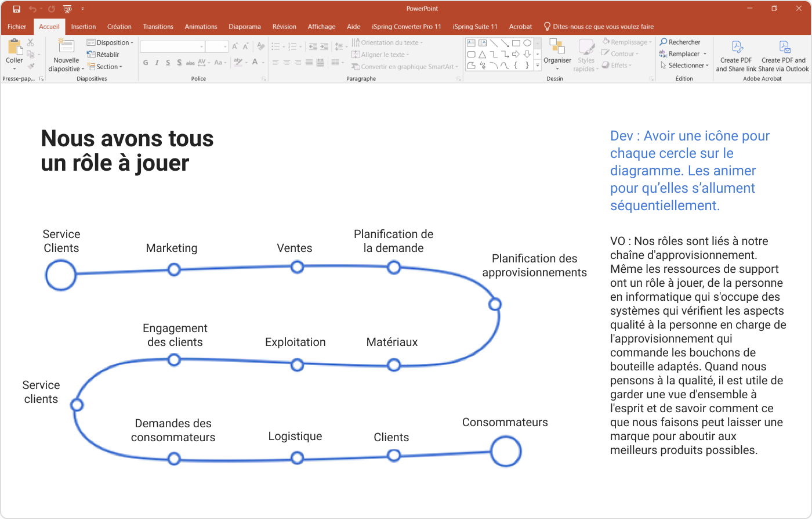Screen dimensions: 812x519
Task: Open the Diaporama ribbon tab
Action: [245, 26]
